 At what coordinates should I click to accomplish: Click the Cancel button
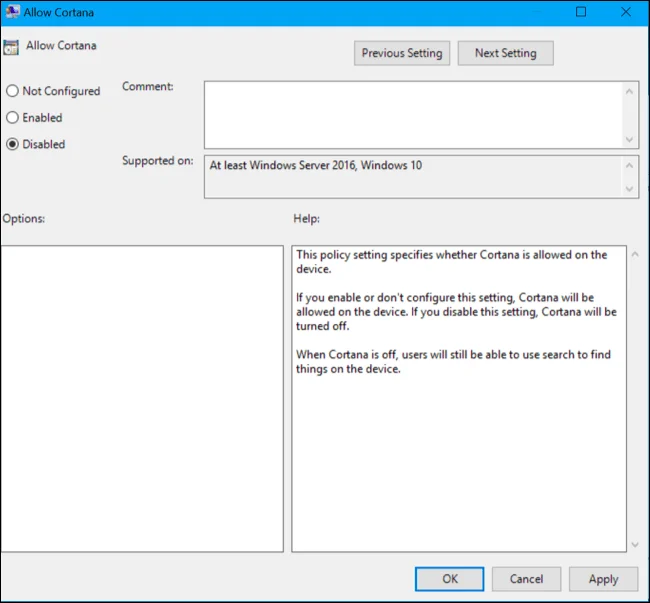[526, 579]
